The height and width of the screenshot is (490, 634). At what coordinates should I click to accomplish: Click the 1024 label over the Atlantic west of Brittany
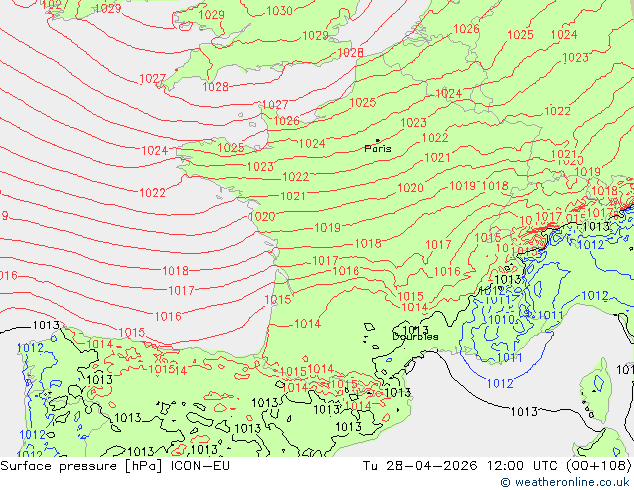click(154, 151)
